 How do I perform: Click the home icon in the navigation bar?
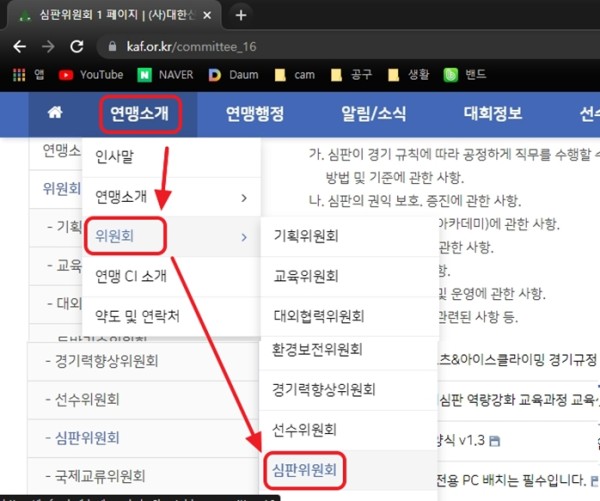pyautogui.click(x=55, y=113)
